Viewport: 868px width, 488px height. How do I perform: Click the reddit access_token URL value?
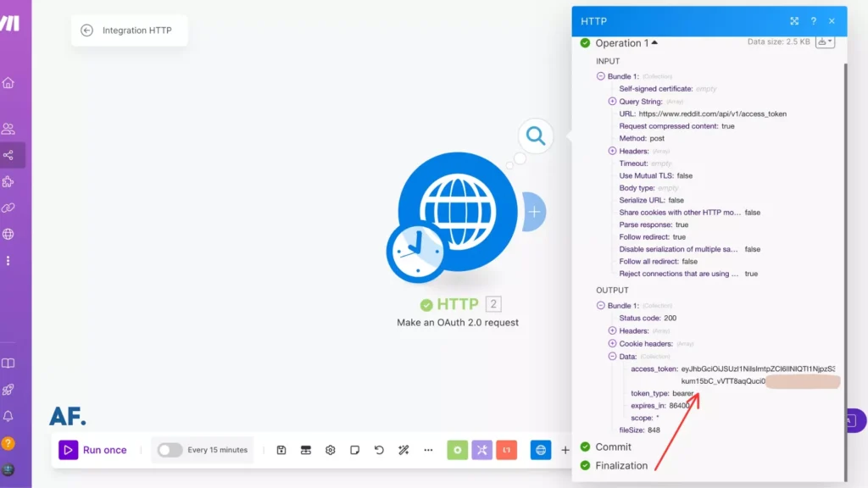coord(712,114)
